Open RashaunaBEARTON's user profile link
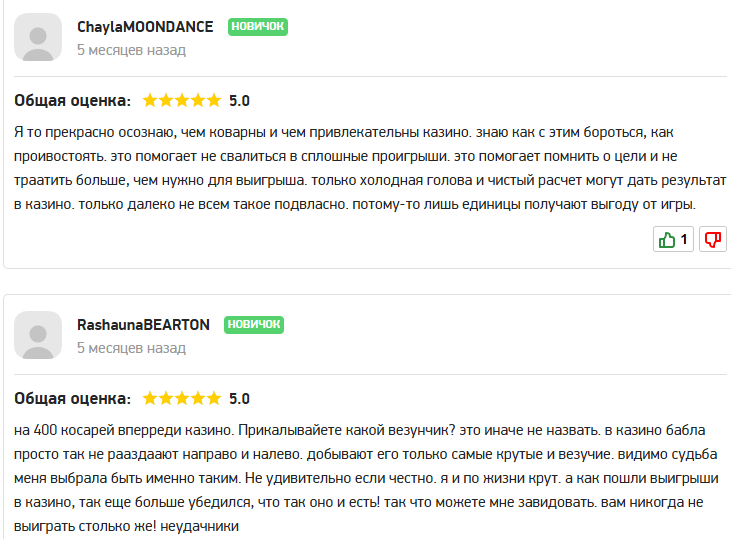 [x=143, y=325]
